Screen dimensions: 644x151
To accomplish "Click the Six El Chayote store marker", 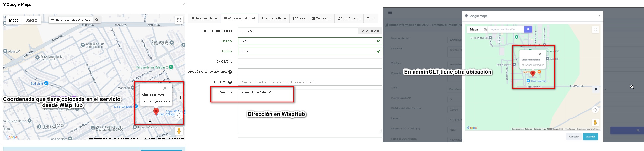I will click(x=136, y=106).
